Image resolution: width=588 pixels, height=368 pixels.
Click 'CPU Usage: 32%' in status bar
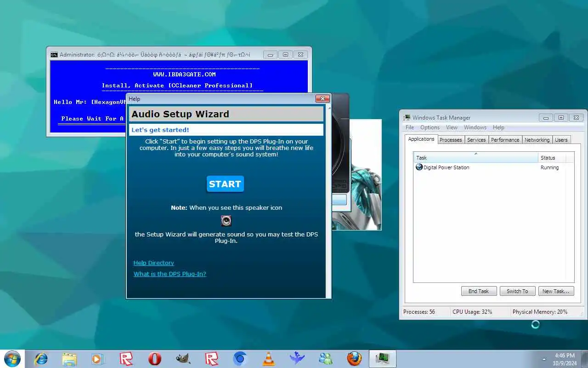472,312
